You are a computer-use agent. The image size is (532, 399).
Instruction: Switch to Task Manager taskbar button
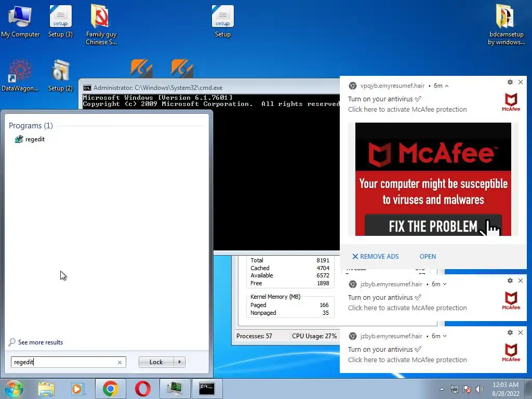[175, 389]
